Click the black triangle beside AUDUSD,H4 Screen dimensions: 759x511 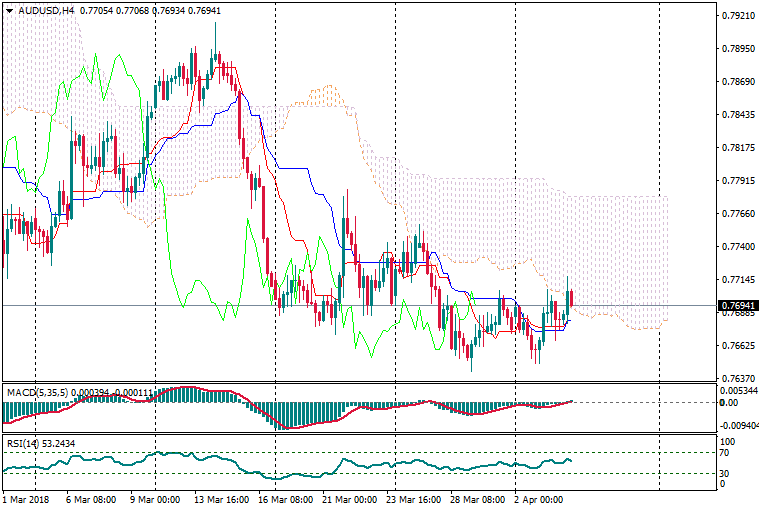pos(9,10)
